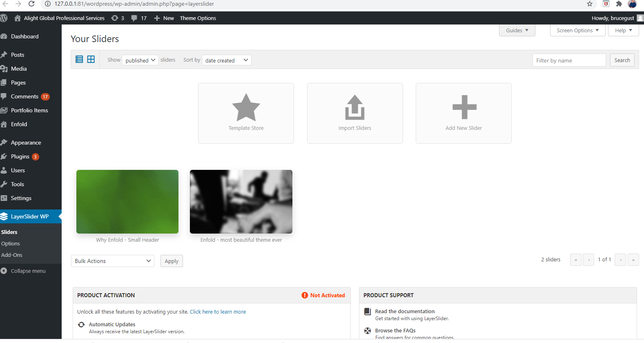Open browser extensions puzzle icon

(619, 4)
